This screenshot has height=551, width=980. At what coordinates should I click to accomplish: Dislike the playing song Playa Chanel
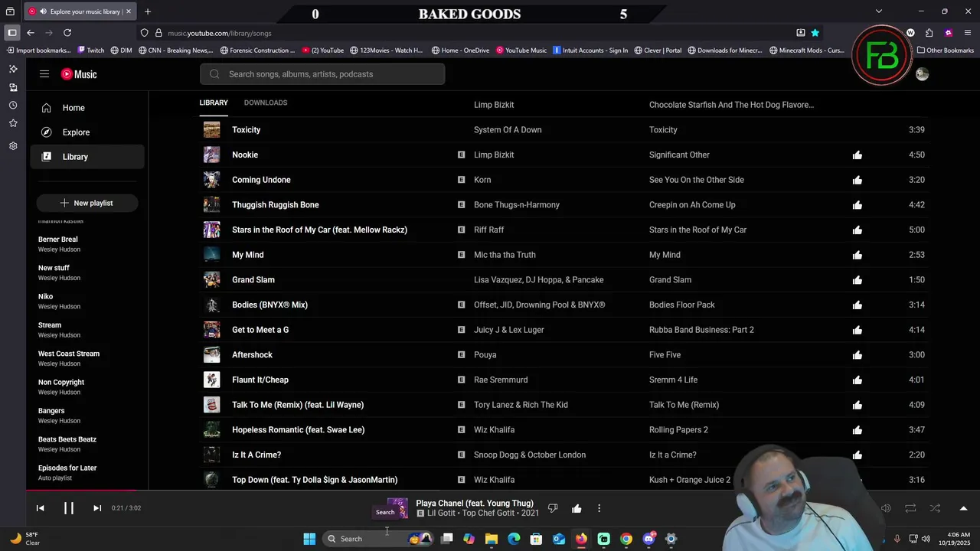click(553, 508)
